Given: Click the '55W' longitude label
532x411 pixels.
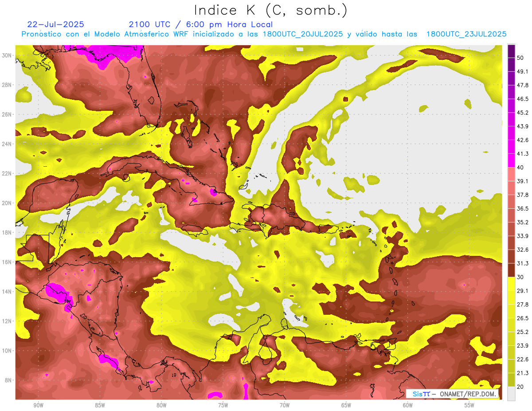Looking at the screenshot, I should click(x=469, y=406).
